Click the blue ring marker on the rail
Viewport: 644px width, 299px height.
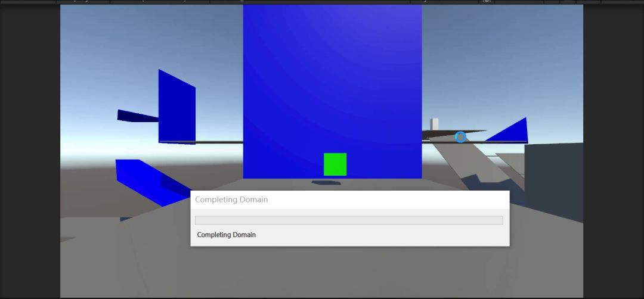point(460,137)
